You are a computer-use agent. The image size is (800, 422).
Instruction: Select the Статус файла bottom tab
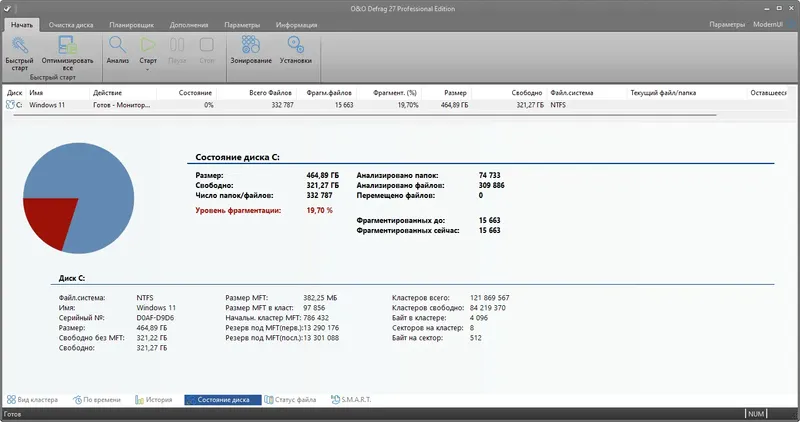click(290, 400)
